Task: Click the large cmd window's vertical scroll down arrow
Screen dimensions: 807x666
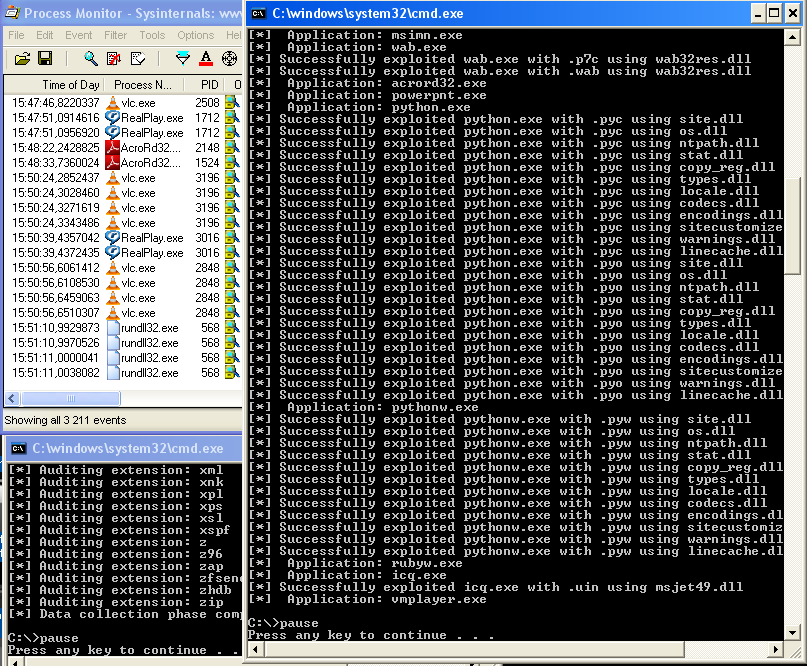Action: (x=792, y=633)
